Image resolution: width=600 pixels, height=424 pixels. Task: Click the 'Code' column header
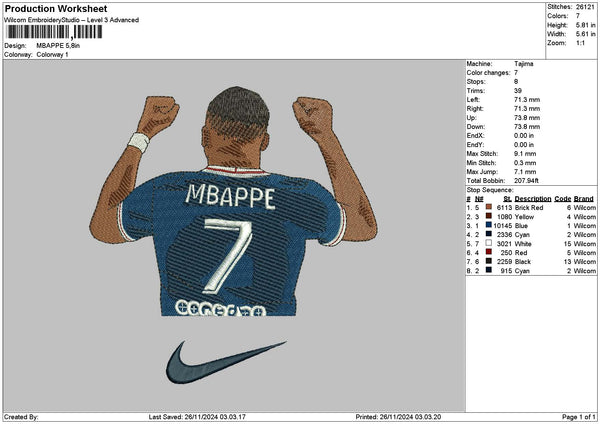pyautogui.click(x=562, y=199)
